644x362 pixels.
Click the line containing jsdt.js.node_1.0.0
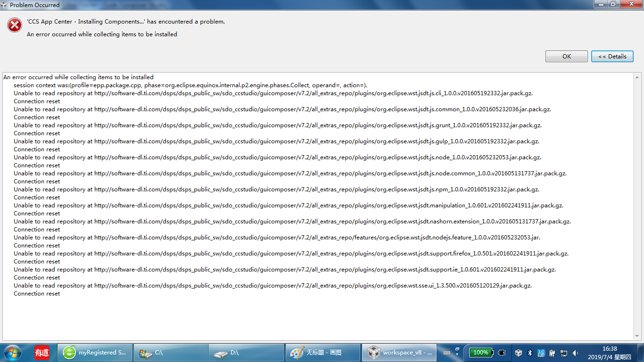278,157
